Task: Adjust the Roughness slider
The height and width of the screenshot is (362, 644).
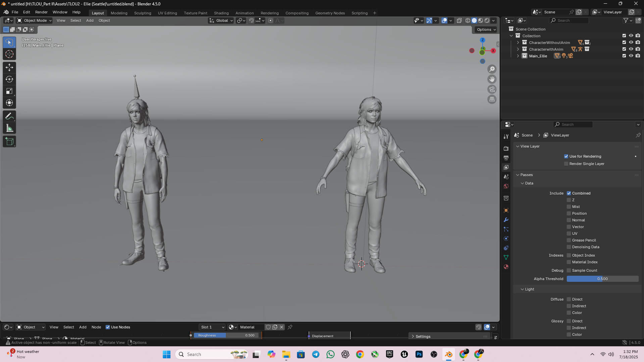Action: (226, 335)
